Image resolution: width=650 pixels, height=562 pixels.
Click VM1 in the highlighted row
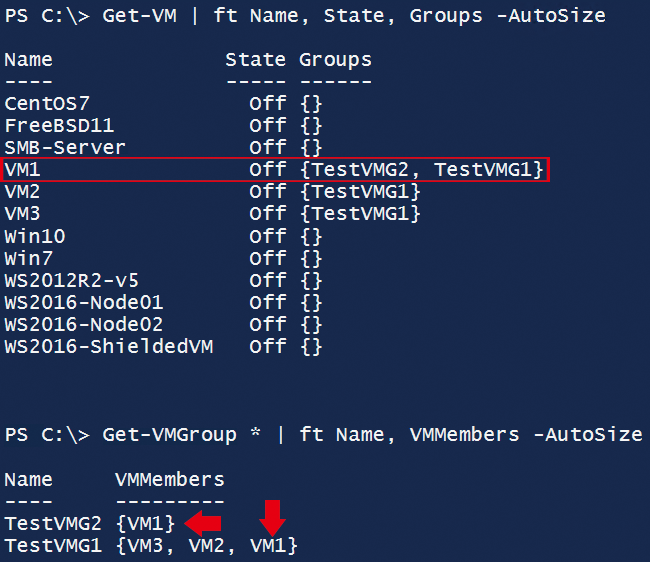coord(23,170)
